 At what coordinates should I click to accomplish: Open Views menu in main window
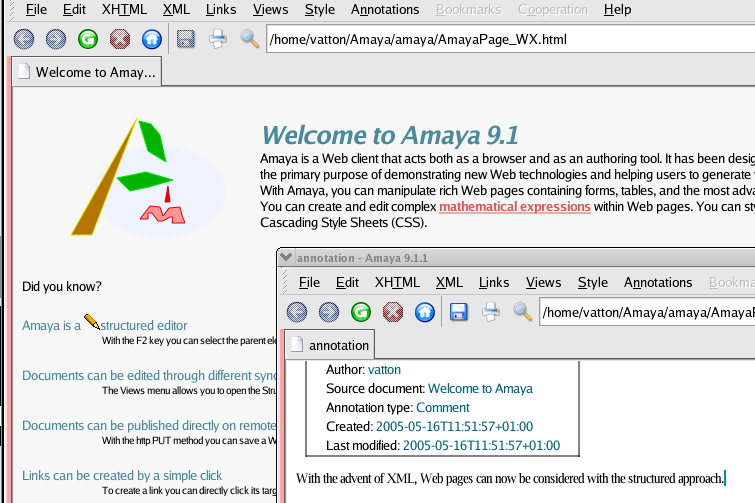(271, 10)
